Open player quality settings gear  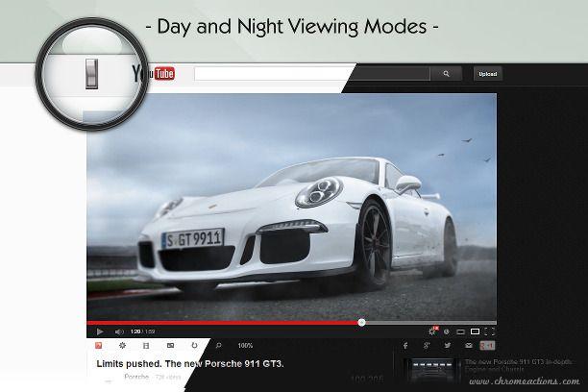click(432, 331)
